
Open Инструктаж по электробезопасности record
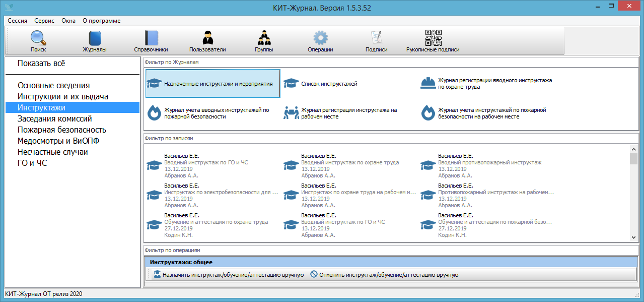tap(213, 196)
